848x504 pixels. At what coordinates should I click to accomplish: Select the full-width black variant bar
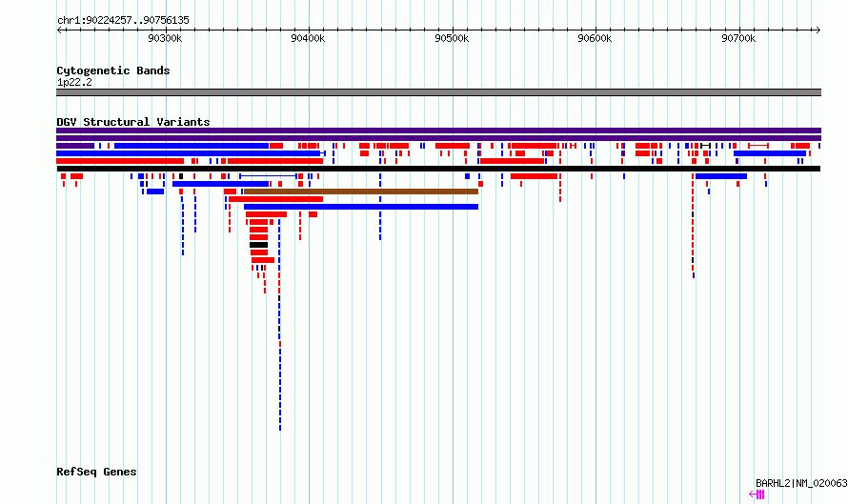(438, 169)
